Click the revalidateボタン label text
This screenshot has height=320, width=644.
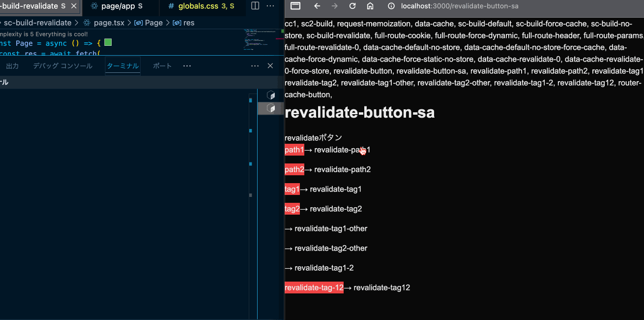[313, 138]
